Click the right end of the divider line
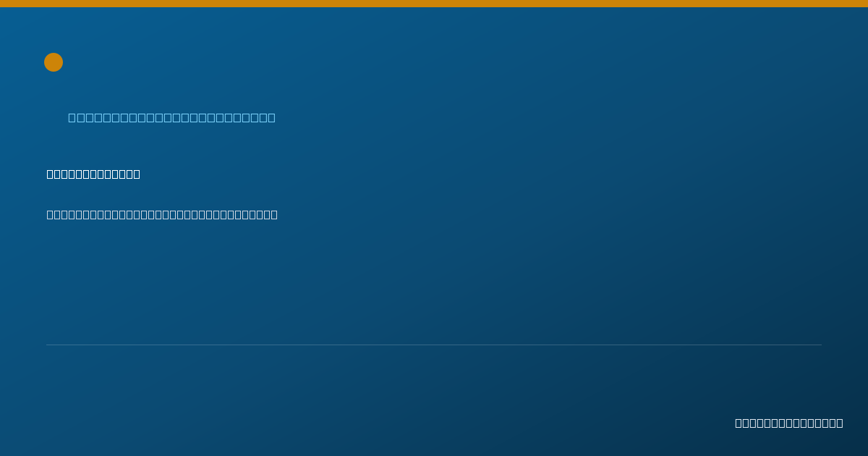This screenshot has width=868, height=456. pyautogui.click(x=820, y=345)
